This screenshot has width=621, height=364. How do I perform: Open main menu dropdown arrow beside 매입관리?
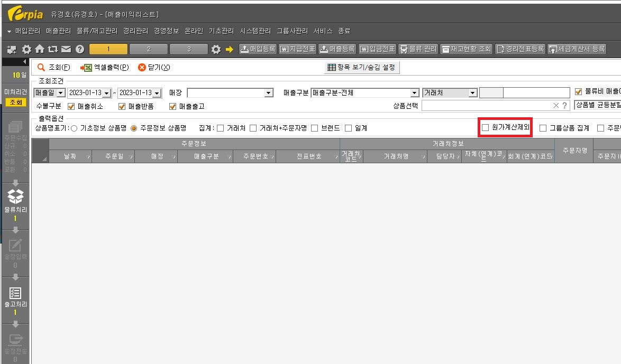pyautogui.click(x=9, y=31)
